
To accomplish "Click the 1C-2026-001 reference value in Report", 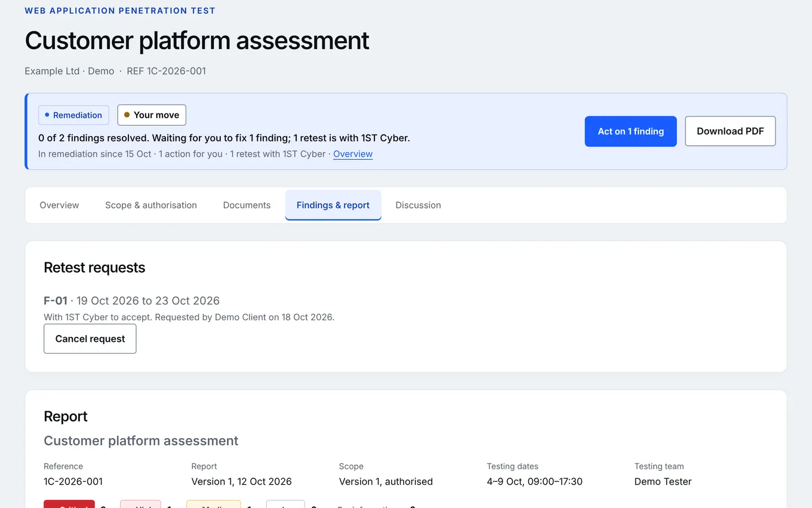I will pos(73,482).
